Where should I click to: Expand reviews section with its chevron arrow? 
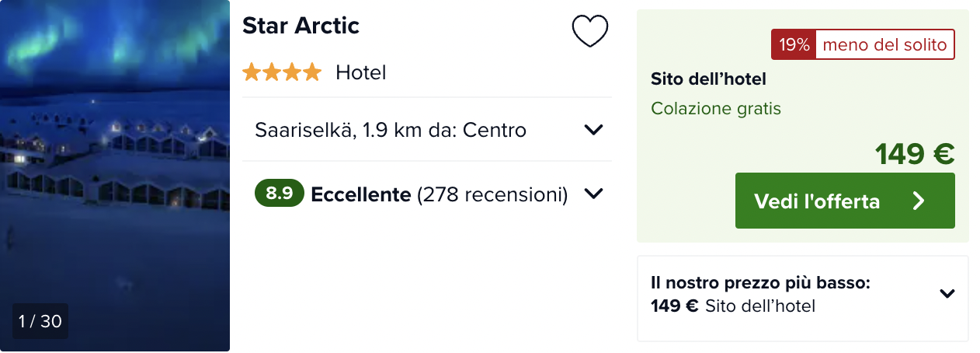pos(593,194)
